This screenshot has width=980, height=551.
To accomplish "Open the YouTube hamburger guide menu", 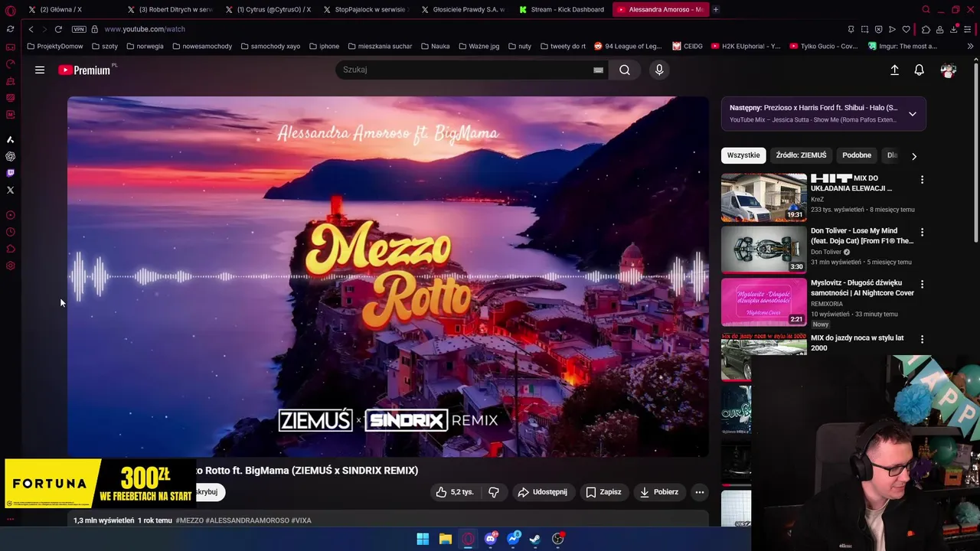I will click(x=40, y=70).
